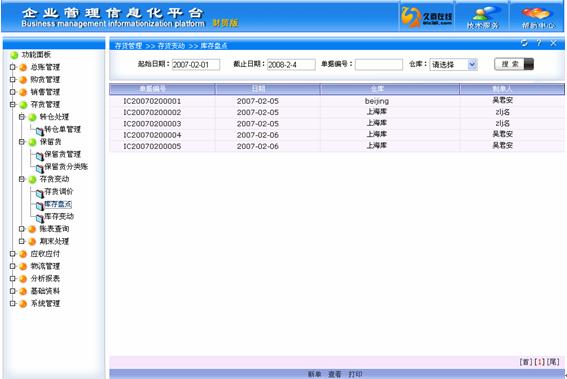The image size is (567, 379).
Task: Collapse the 存货变动 subtree
Action: (x=22, y=179)
